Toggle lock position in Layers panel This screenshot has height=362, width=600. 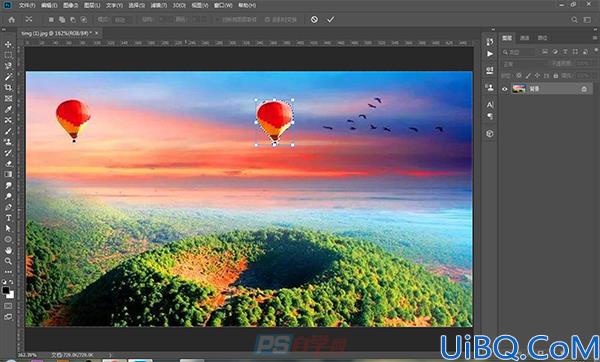[537, 76]
